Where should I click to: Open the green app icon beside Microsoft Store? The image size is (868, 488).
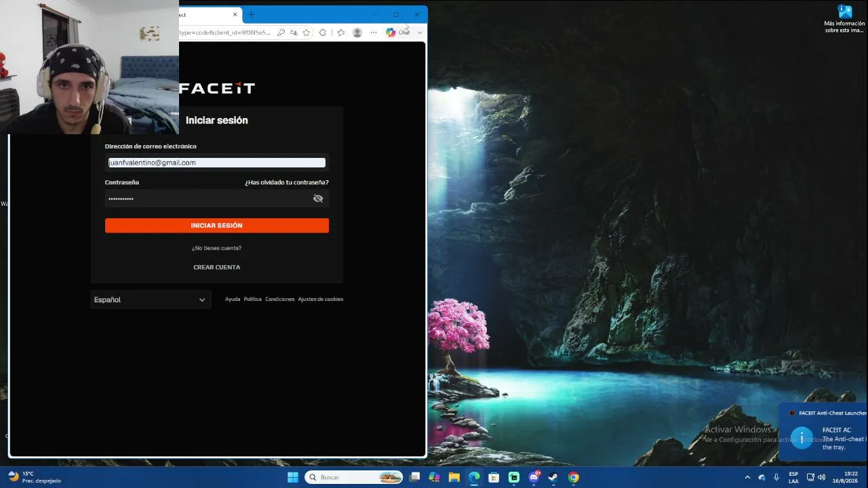(514, 477)
